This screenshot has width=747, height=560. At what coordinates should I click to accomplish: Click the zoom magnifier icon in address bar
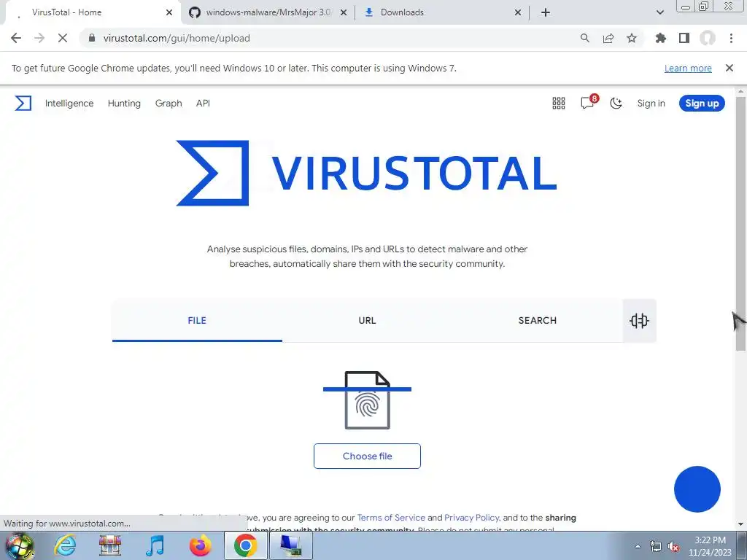point(584,38)
